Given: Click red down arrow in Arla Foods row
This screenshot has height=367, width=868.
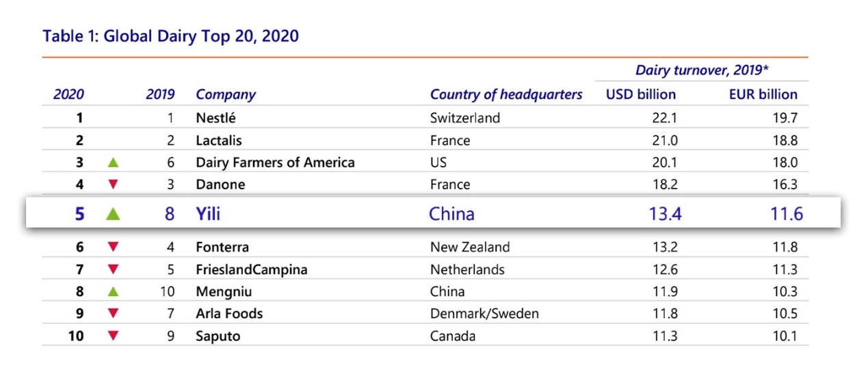Looking at the screenshot, I should tap(114, 314).
